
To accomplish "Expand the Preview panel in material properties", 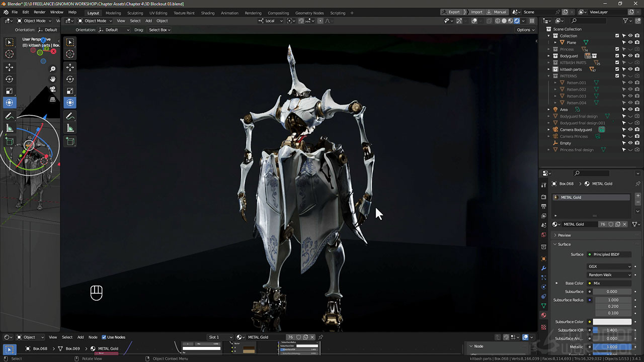I will (564, 235).
